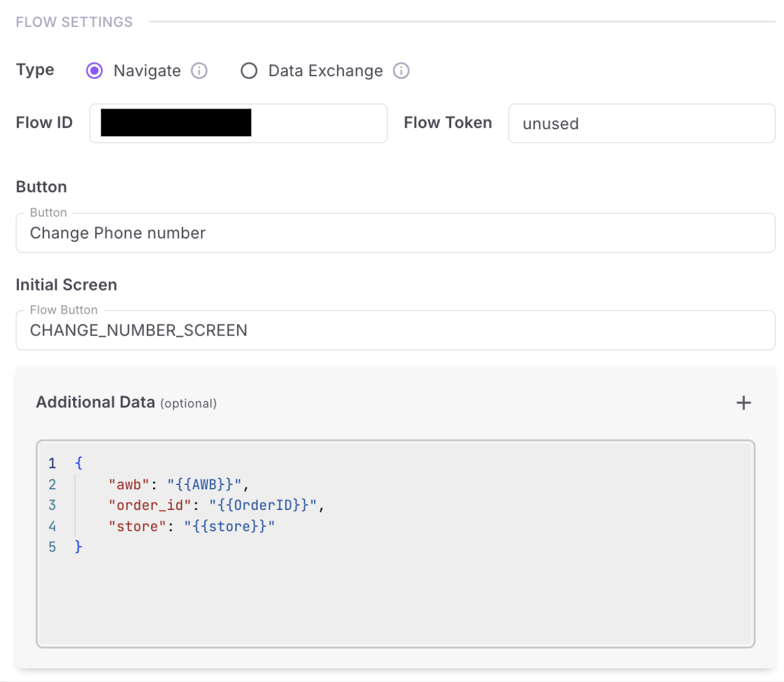
Task: Click the "awb" key in the JSON
Action: tap(129, 485)
